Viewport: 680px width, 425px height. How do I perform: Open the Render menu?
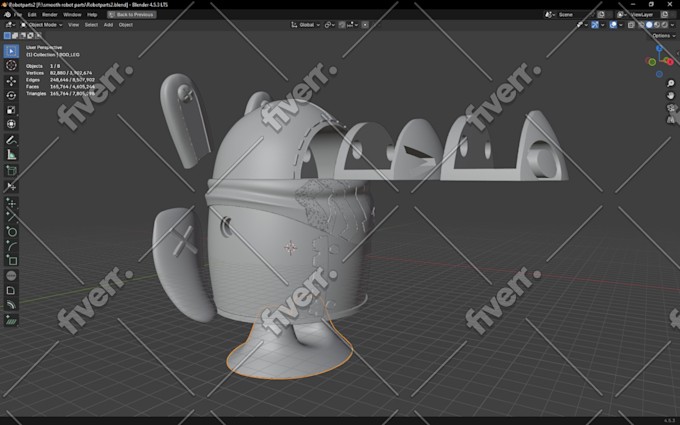(49, 14)
